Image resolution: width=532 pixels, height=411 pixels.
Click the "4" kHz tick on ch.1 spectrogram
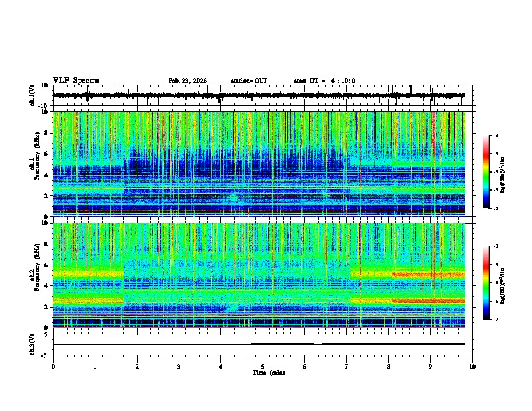46,175
